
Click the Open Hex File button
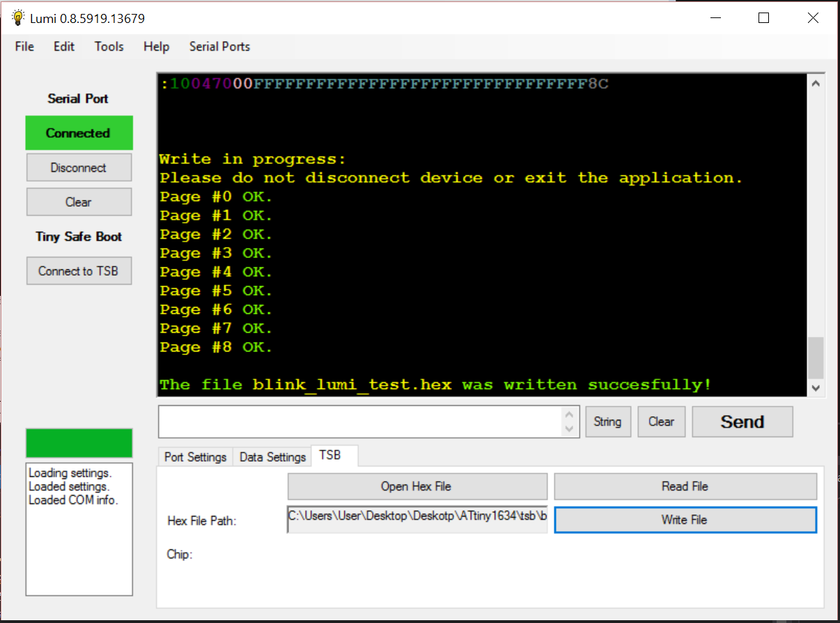pos(417,487)
